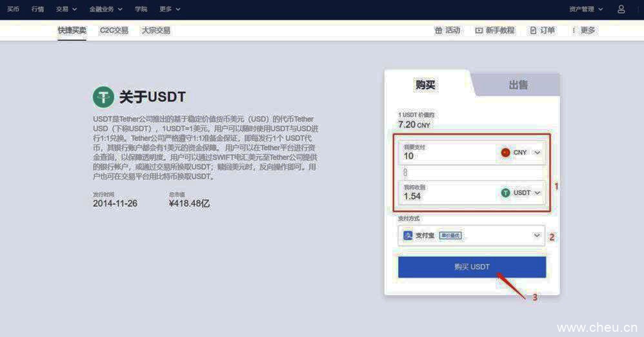Open the USDT coin dropdown
This screenshot has height=337, width=644.
point(520,193)
